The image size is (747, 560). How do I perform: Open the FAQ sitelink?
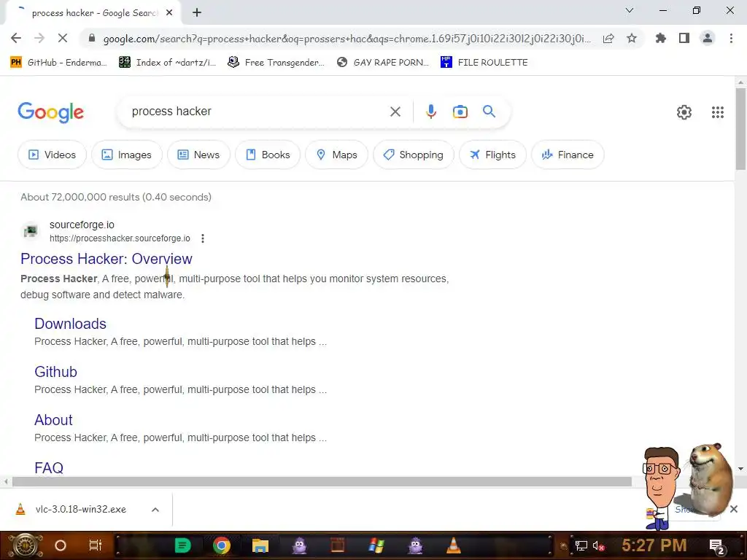[x=49, y=467]
